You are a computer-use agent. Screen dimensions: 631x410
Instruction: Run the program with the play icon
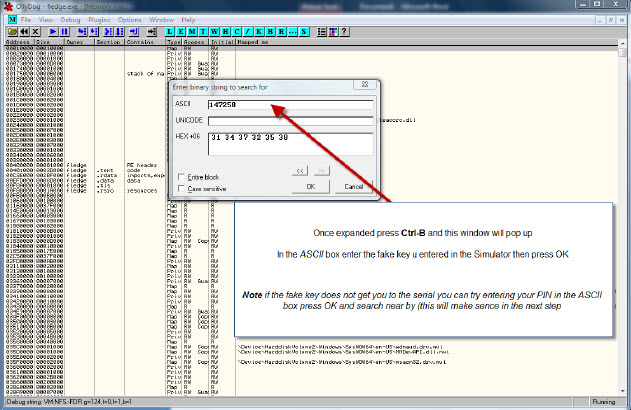click(53, 31)
